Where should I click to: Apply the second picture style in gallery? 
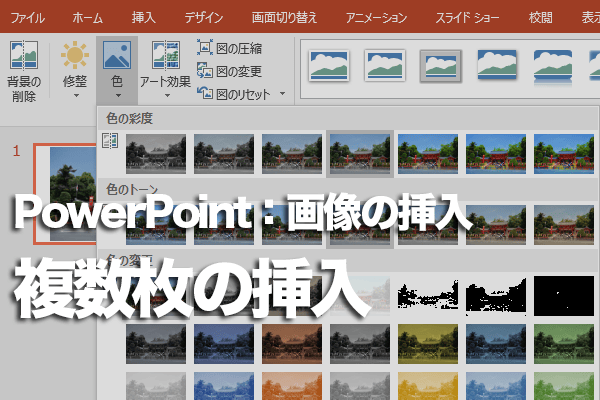point(385,65)
